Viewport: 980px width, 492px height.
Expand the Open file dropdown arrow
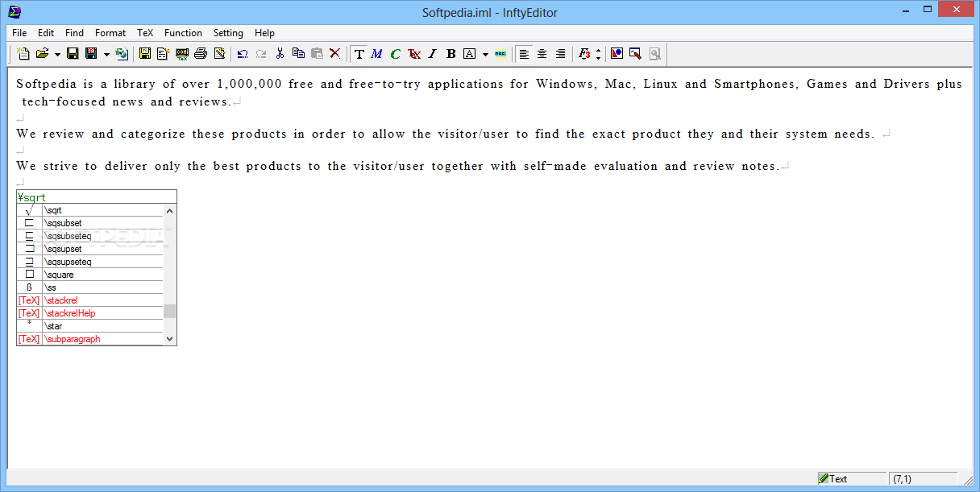[x=56, y=54]
